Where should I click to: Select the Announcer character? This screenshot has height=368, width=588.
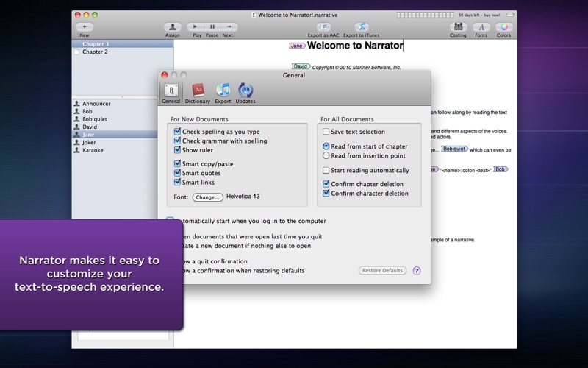pos(115,104)
